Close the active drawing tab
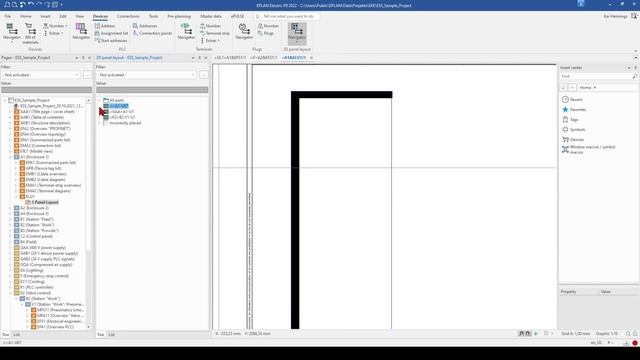 coord(311,58)
